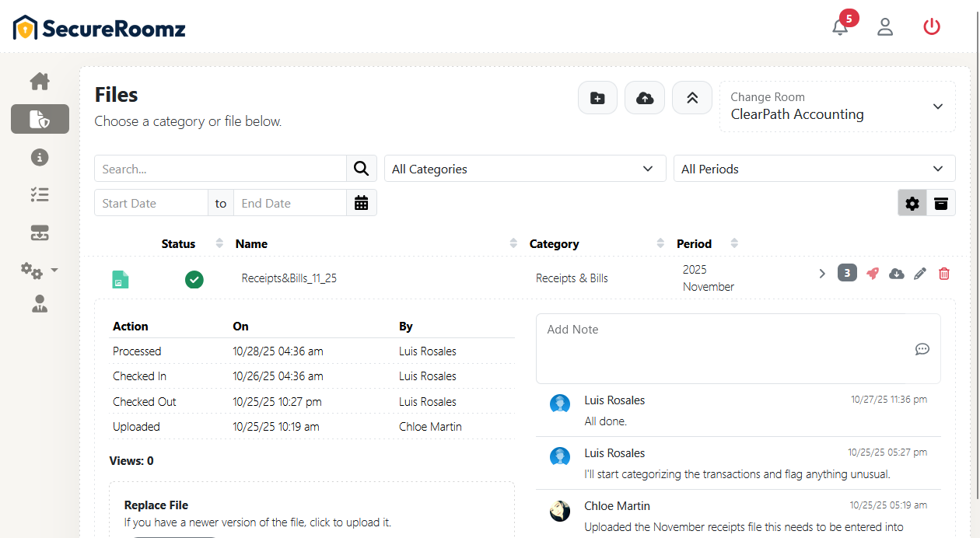
Task: Click the Add Note text field
Action: pos(727,348)
